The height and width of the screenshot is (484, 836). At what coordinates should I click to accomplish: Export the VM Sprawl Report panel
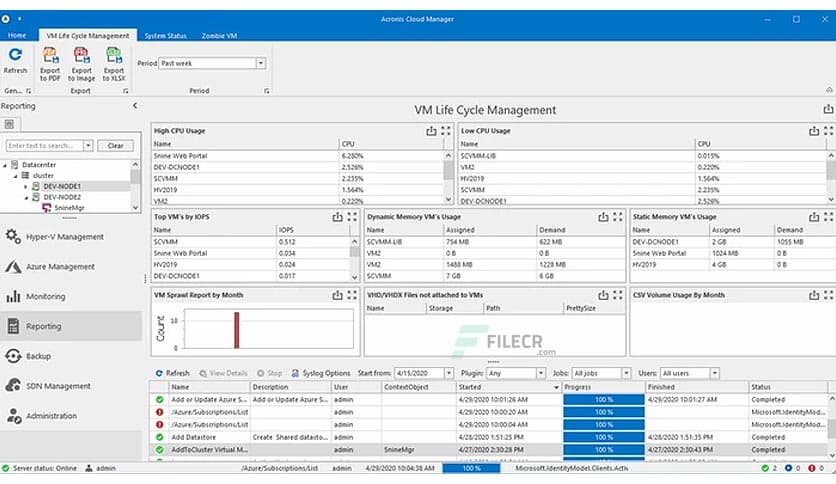(337, 295)
